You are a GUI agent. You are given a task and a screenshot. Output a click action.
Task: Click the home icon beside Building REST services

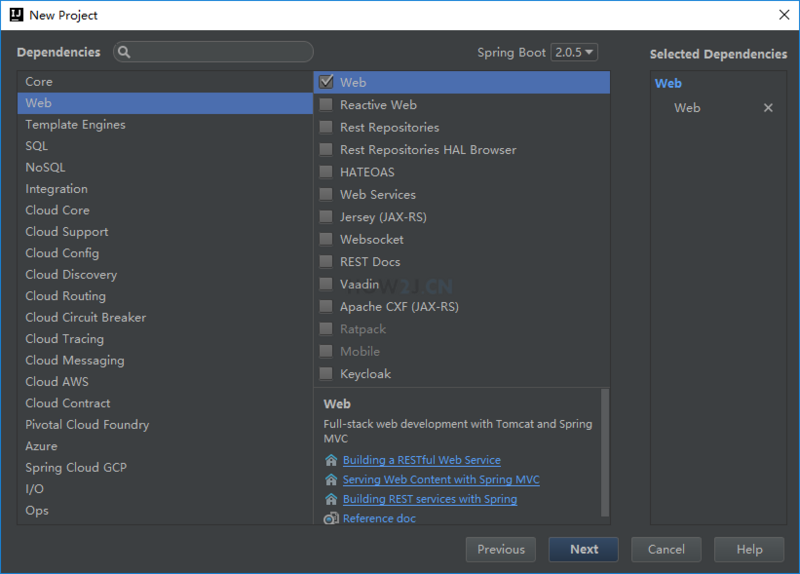click(331, 499)
